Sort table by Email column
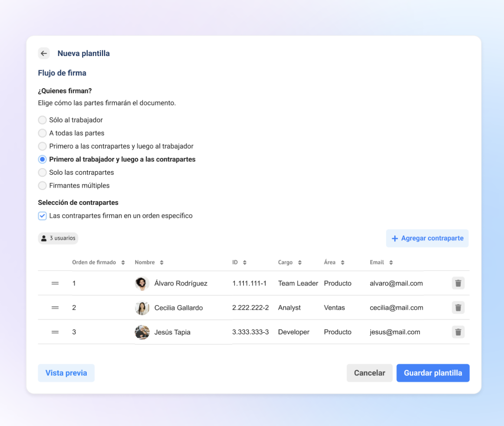This screenshot has width=504, height=426. coord(391,262)
